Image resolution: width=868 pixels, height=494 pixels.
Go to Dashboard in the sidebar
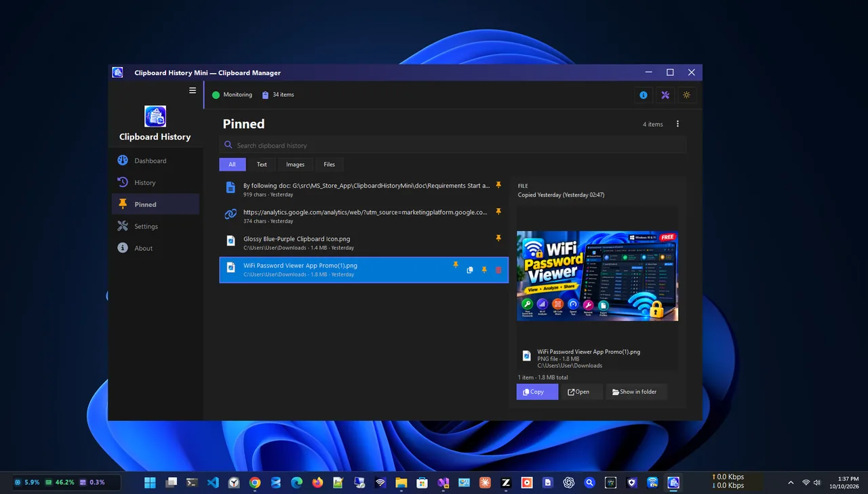tap(156, 161)
